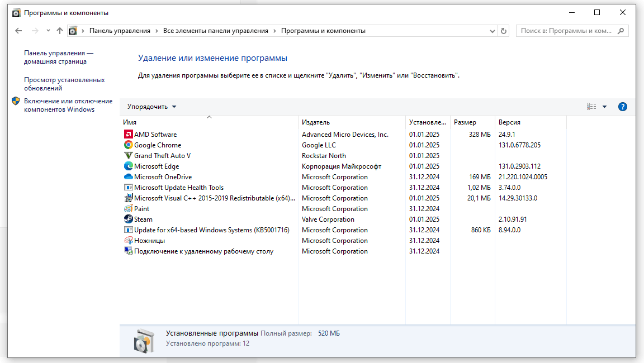Image resolution: width=644 pixels, height=363 pixels.
Task: Click the KB5001716 update icon
Action: coord(128,230)
